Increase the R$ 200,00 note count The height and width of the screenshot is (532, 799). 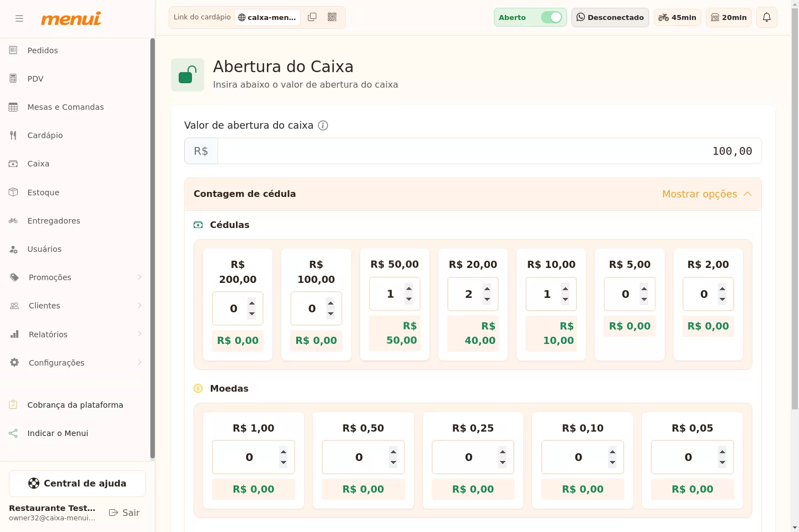(x=252, y=303)
